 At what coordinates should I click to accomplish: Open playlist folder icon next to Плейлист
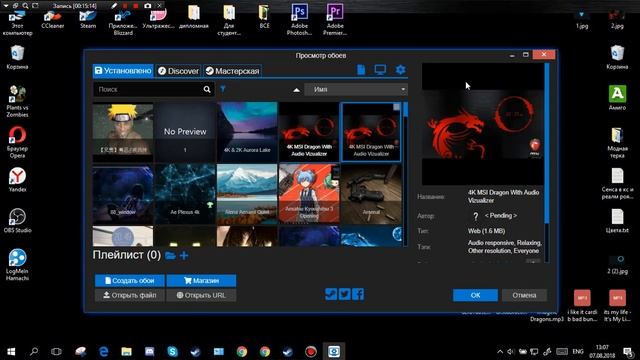(170, 256)
